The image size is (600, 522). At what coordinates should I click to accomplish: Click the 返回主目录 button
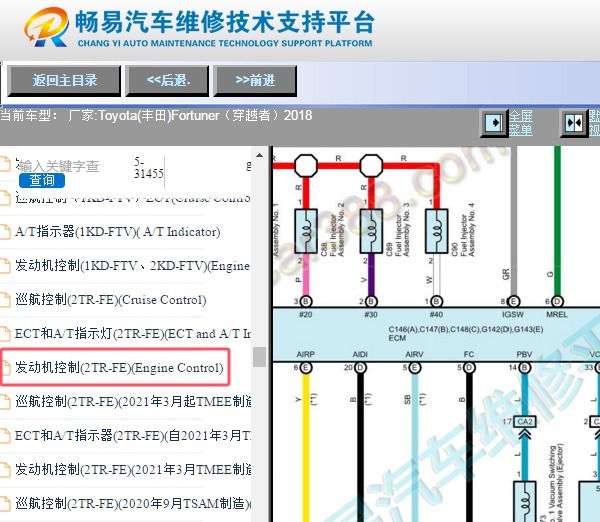tap(64, 80)
